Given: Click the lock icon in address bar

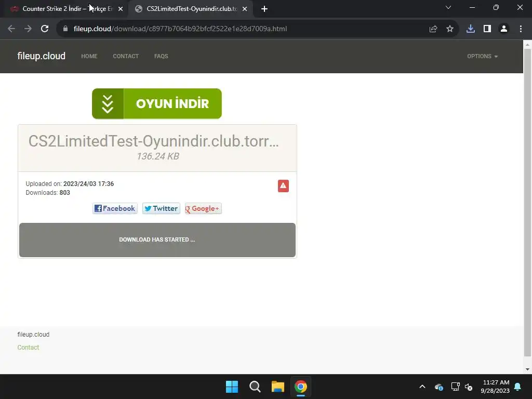Looking at the screenshot, I should 65,29.
